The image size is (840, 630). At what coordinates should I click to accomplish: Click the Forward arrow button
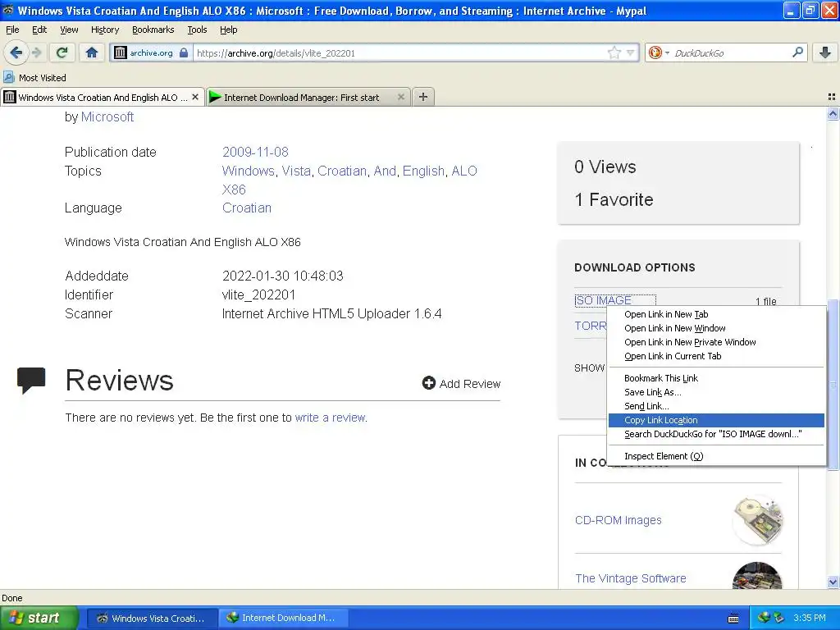coord(36,52)
